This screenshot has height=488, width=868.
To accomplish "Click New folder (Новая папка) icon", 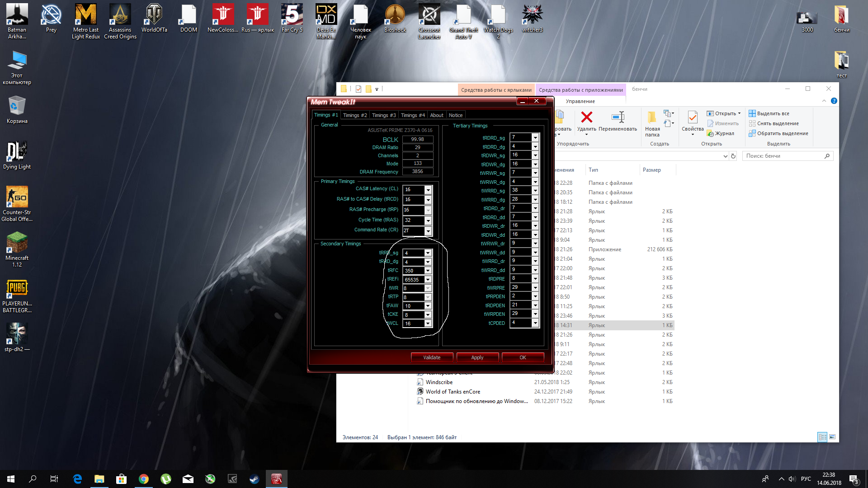I will click(652, 118).
